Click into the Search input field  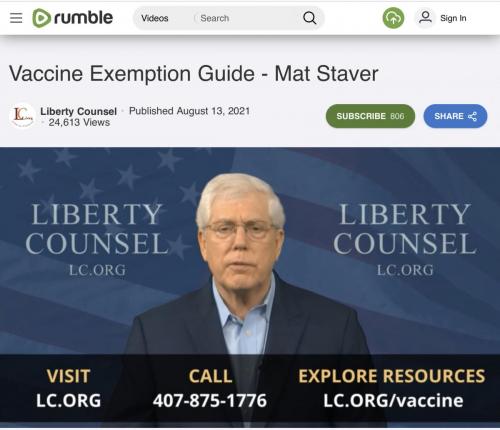[x=248, y=18]
